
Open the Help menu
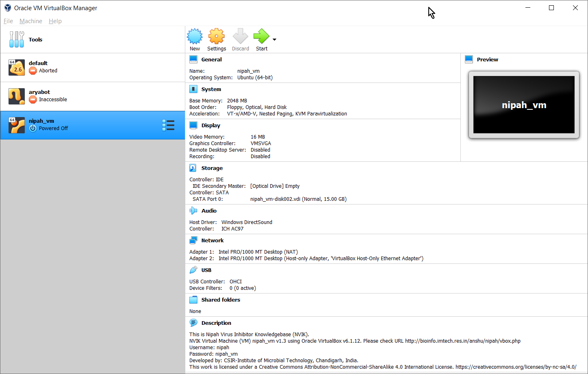point(55,21)
